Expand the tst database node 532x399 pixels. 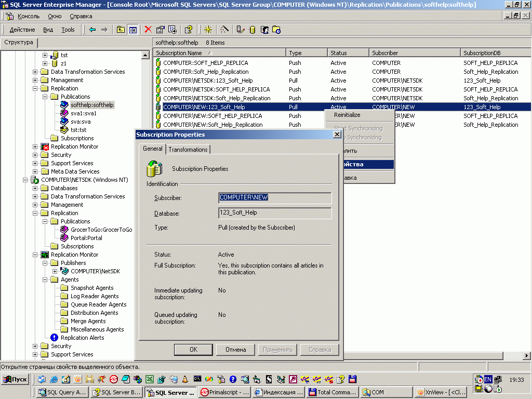pyautogui.click(x=45, y=55)
